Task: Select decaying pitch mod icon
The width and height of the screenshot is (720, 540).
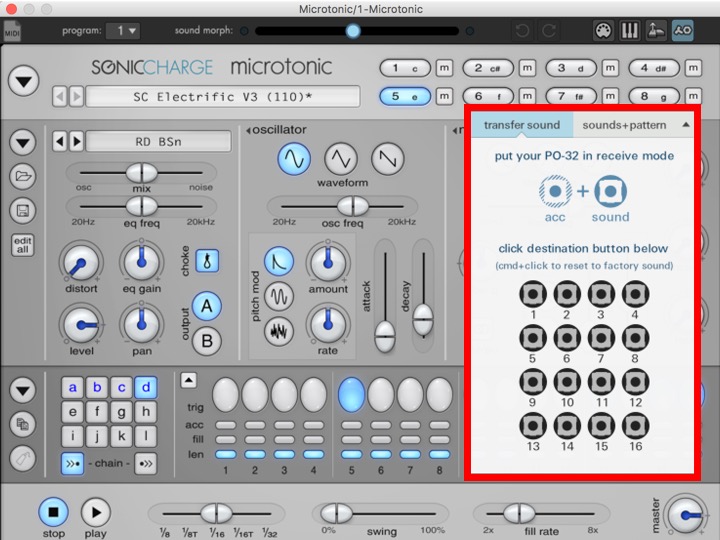Action: pos(279,261)
